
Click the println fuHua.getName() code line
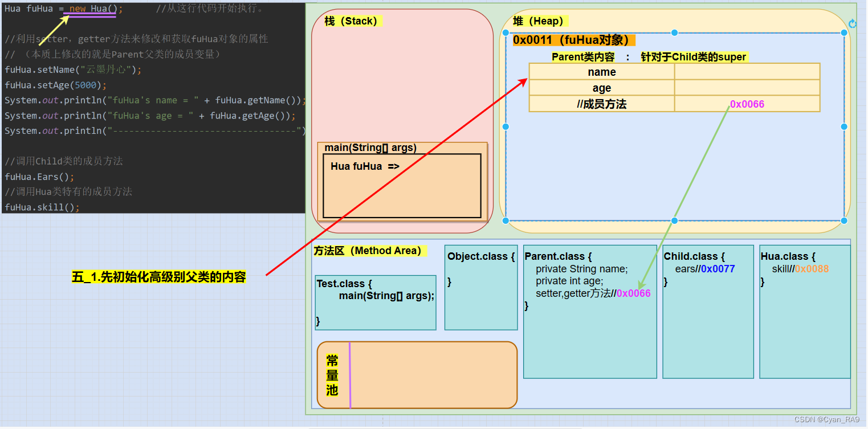[x=156, y=100]
